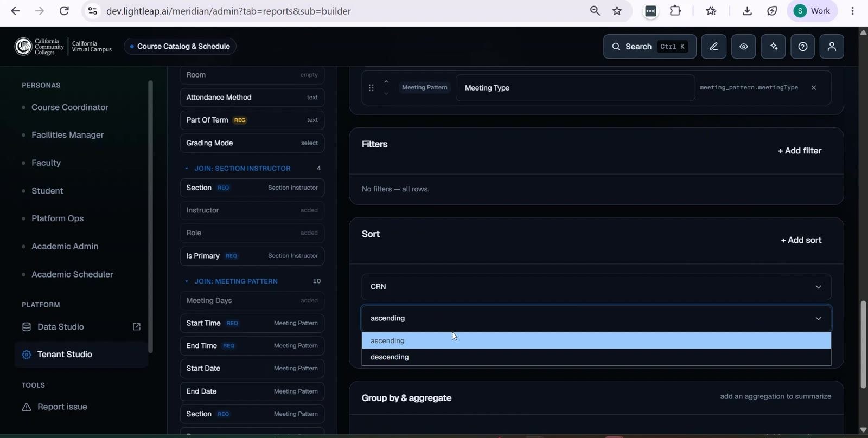The width and height of the screenshot is (868, 438).
Task: Open Chrome three-dot menu
Action: (x=852, y=11)
